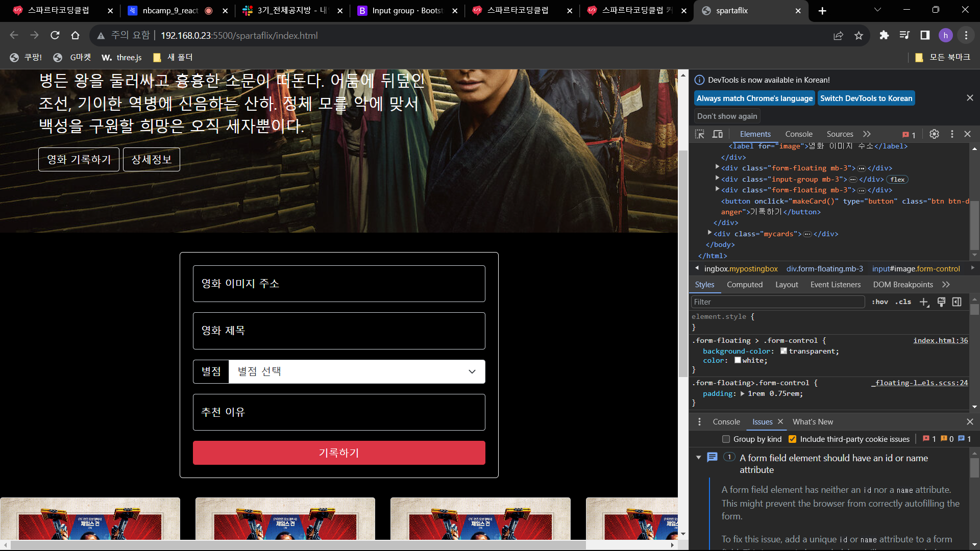Toggle the rendering emulations paintbrush icon
Screen dimensions: 980x551
click(x=941, y=302)
